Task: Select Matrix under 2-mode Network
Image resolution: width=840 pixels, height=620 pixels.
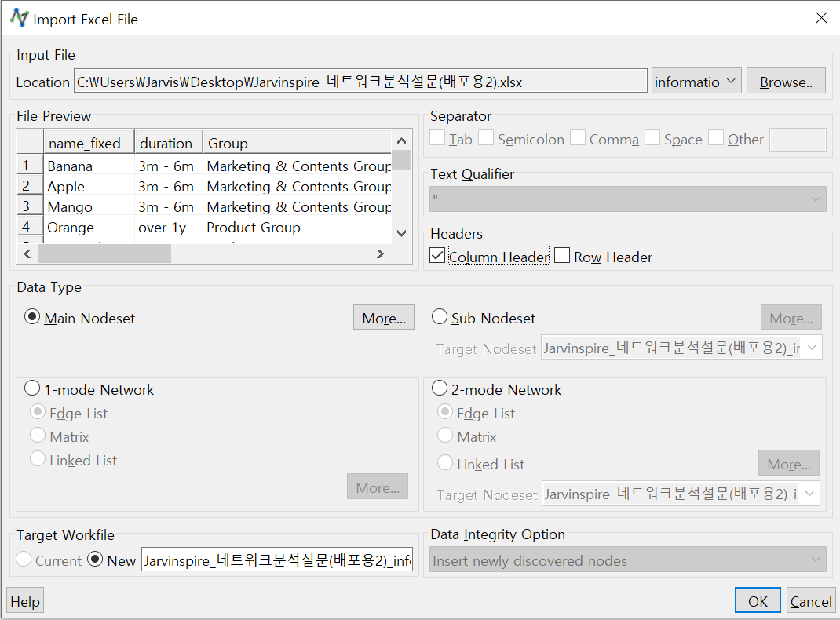Action: [444, 436]
